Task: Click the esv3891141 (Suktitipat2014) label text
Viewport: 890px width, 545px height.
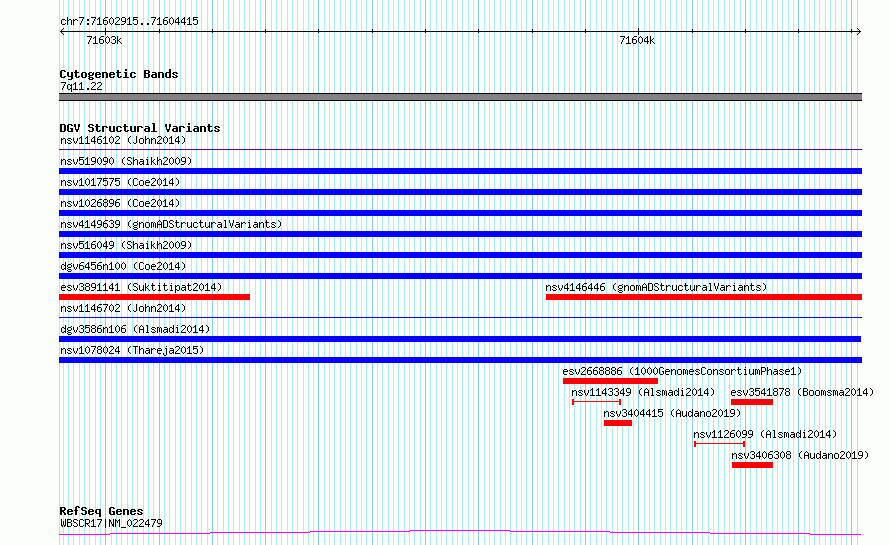Action: [141, 287]
